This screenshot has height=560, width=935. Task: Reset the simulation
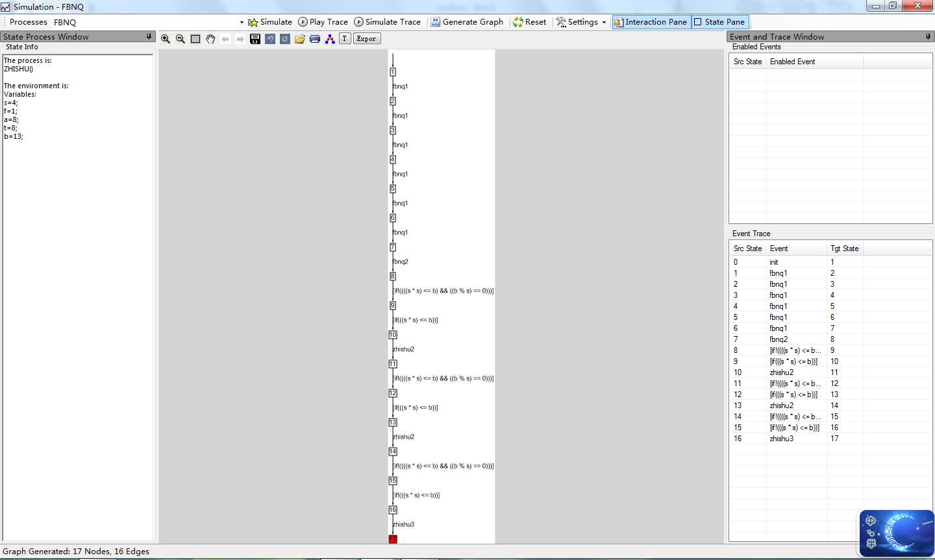point(530,22)
